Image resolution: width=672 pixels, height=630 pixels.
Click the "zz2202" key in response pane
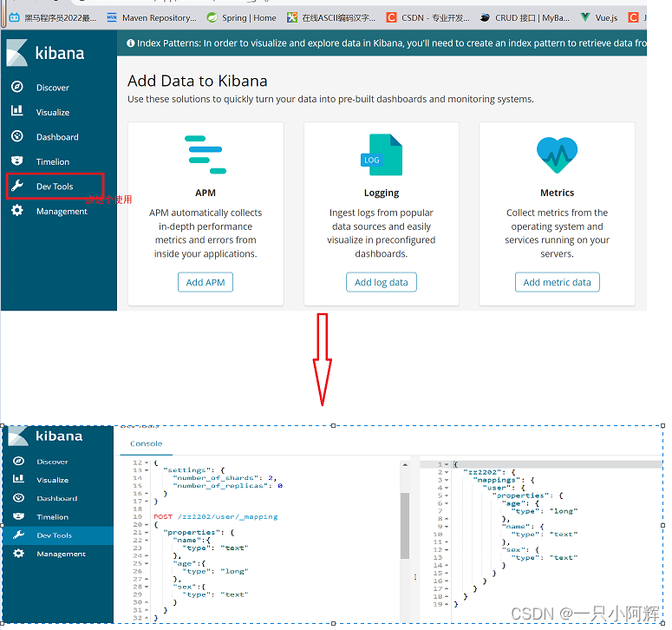point(485,472)
